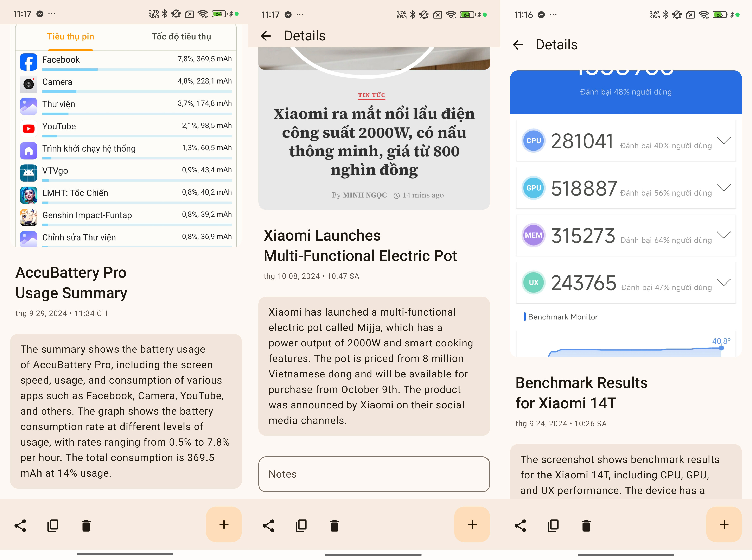Tap share icon in left AccuBattery note screen
Screen dimensions: 752x560
[20, 526]
